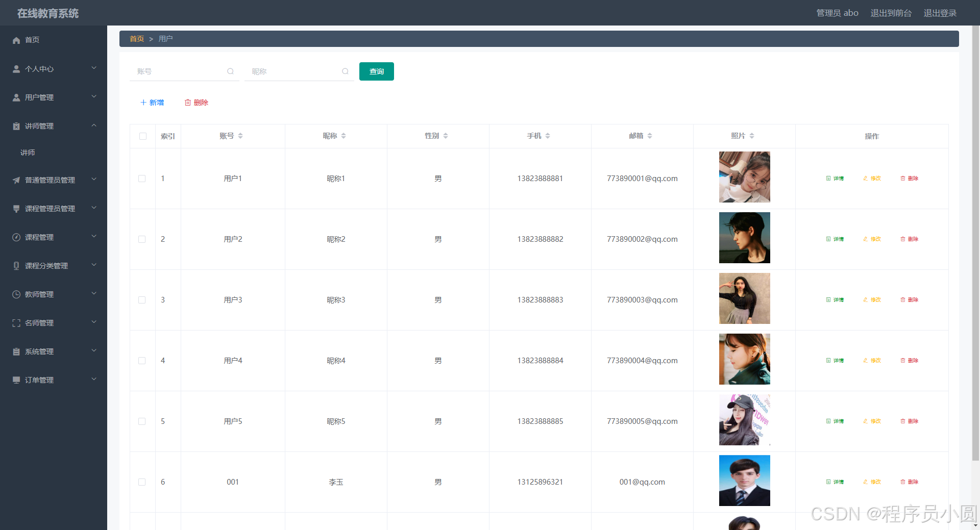Sort 性别 column using sort arrows
The height and width of the screenshot is (530, 980).
point(446,136)
